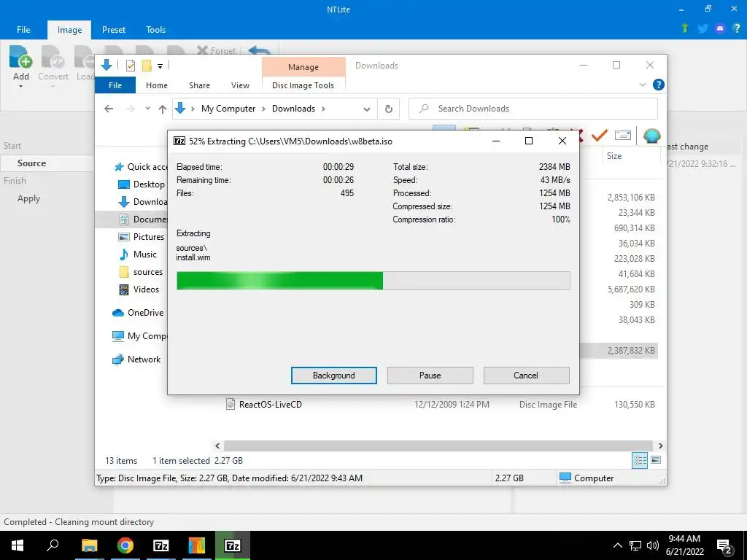This screenshot has height=560, width=747.
Task: Select Apply in NTLite left panel
Action: coord(28,198)
